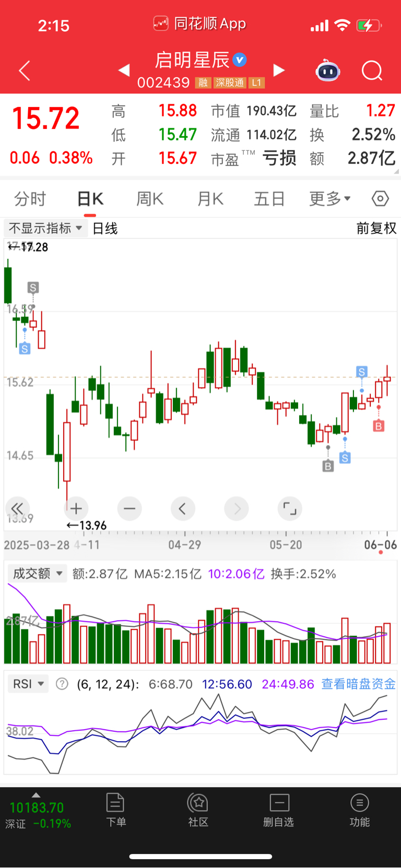The image size is (401, 868).
Task: Open the 更多 dropdown
Action: [330, 199]
